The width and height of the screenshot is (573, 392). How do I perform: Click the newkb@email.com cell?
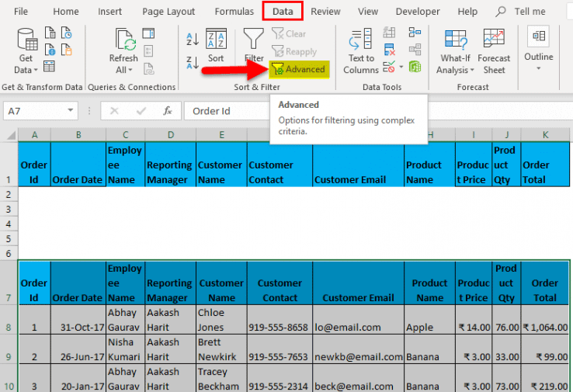click(x=358, y=349)
